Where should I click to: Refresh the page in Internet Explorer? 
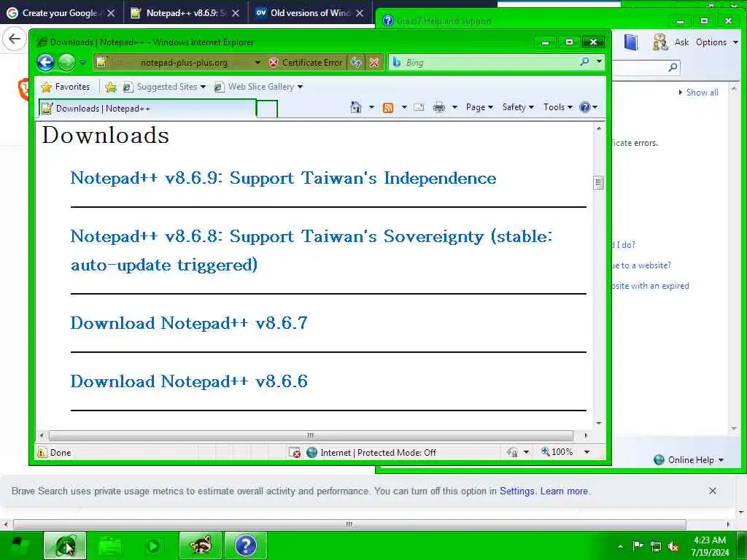(x=356, y=63)
